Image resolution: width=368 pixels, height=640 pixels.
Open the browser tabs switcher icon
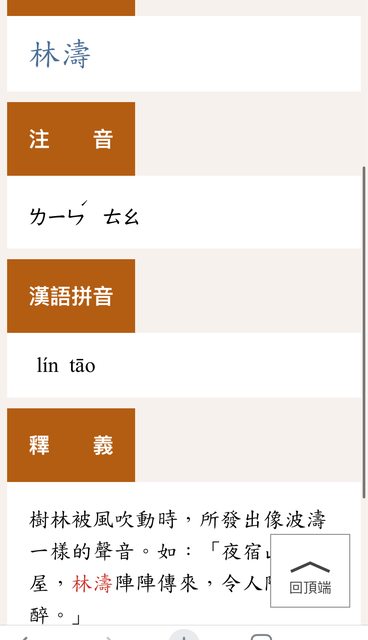262,637
